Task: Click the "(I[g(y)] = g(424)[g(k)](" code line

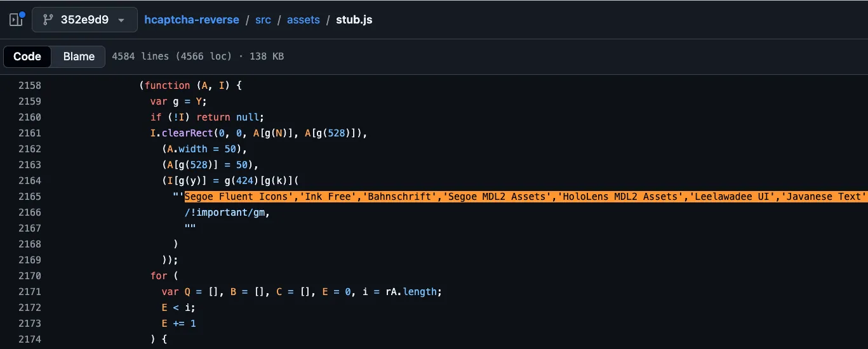Action: pos(230,181)
